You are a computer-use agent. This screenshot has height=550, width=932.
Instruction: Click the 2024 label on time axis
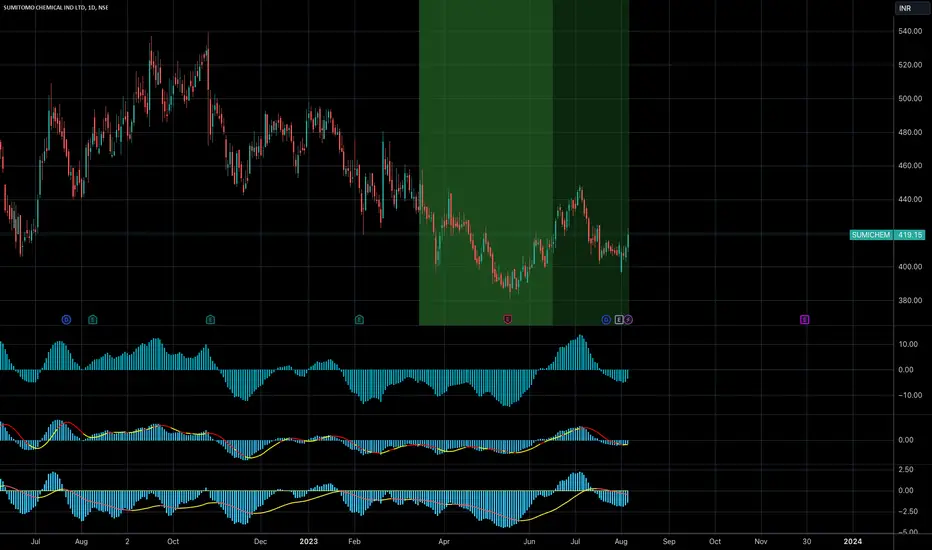pyautogui.click(x=852, y=542)
